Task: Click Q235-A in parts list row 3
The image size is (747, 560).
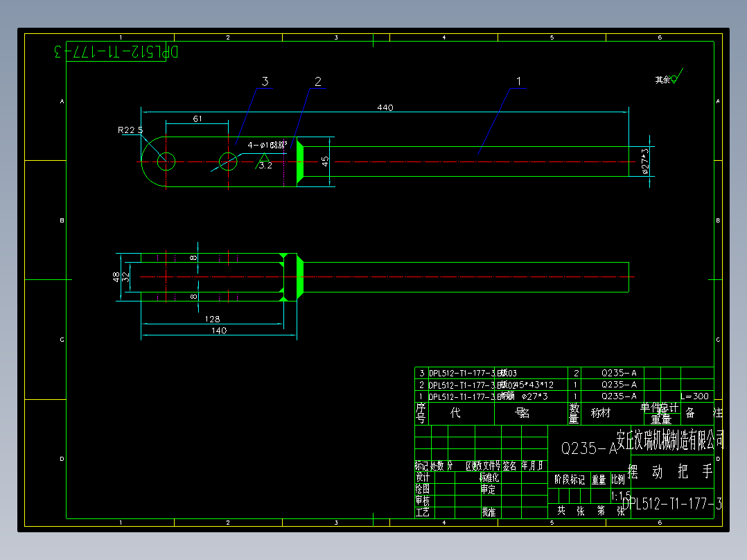Action: [619, 373]
